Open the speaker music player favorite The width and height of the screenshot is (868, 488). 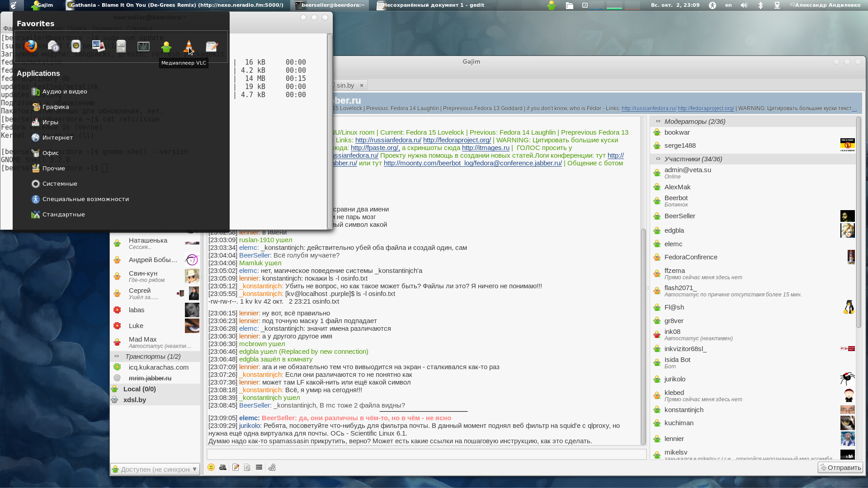(76, 46)
